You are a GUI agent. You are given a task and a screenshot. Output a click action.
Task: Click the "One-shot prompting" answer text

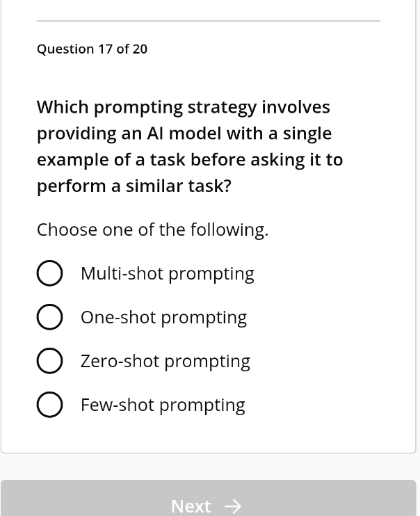click(163, 318)
